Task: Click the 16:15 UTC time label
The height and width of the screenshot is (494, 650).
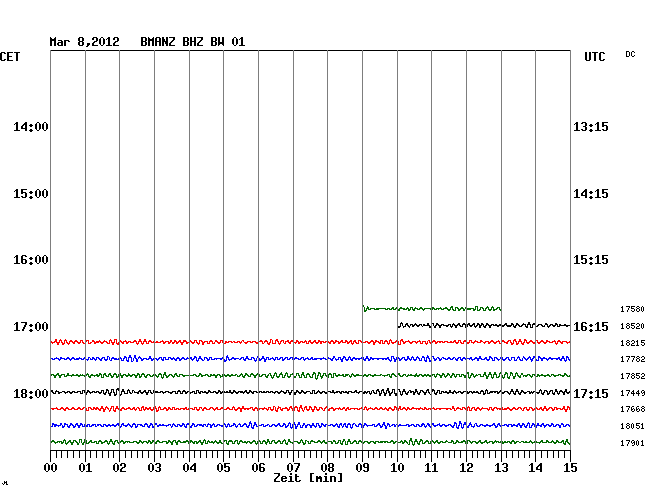Action: [x=591, y=327]
